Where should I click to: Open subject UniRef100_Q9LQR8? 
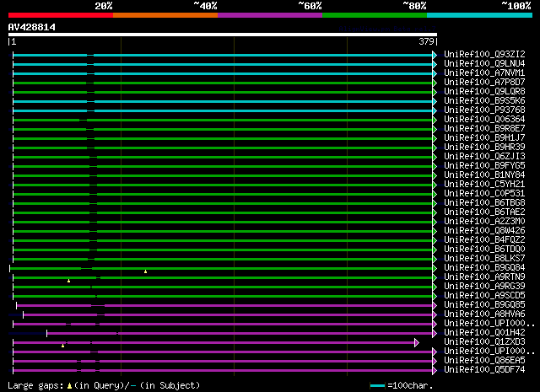point(484,92)
